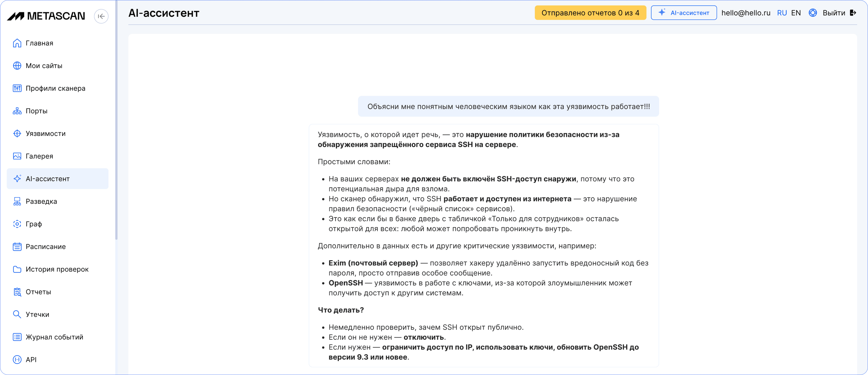The height and width of the screenshot is (375, 868).
Task: Open the История проверок section
Action: [x=58, y=269]
